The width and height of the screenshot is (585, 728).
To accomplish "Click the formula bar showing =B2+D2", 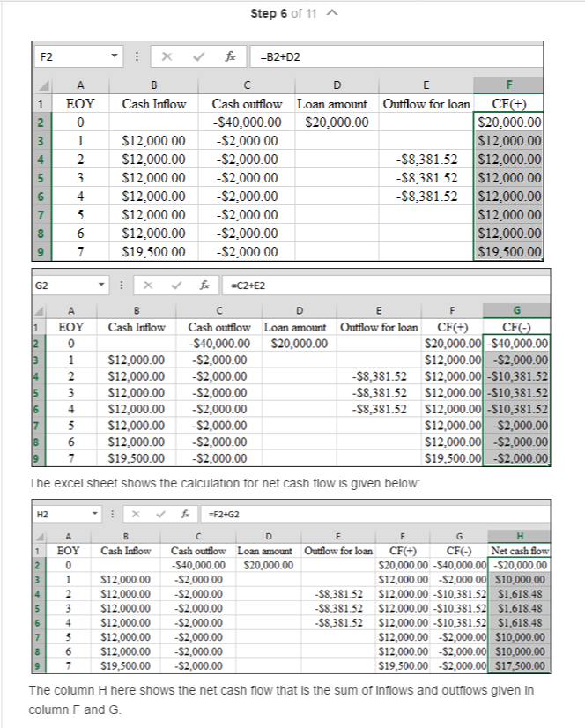I will 396,56.
